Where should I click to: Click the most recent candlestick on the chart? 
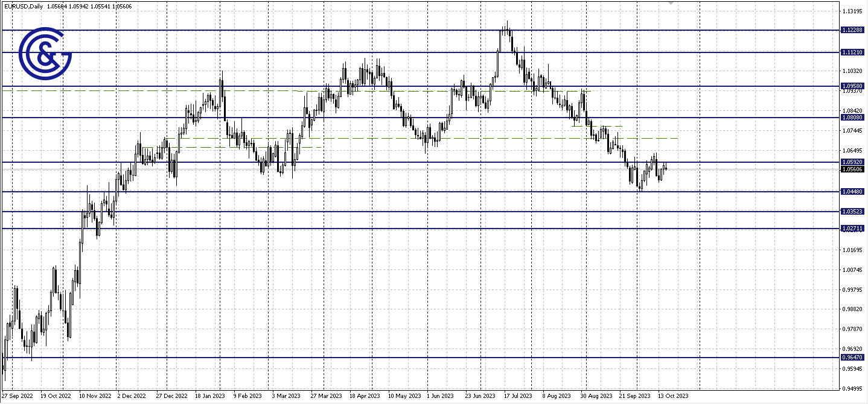tap(665, 169)
